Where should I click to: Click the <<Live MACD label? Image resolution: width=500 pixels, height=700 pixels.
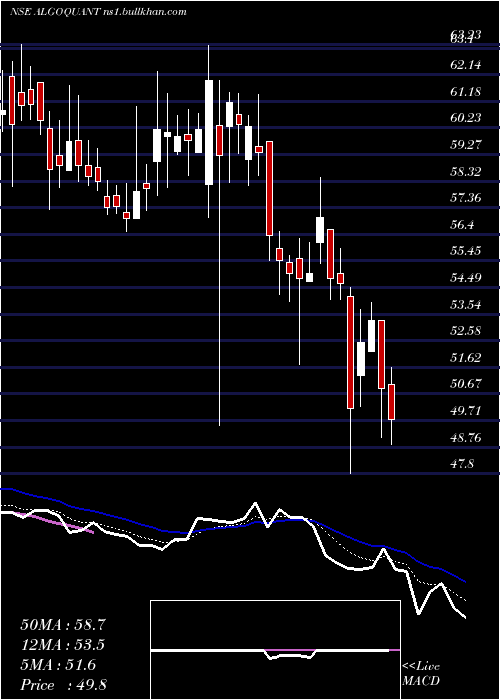pos(421,674)
